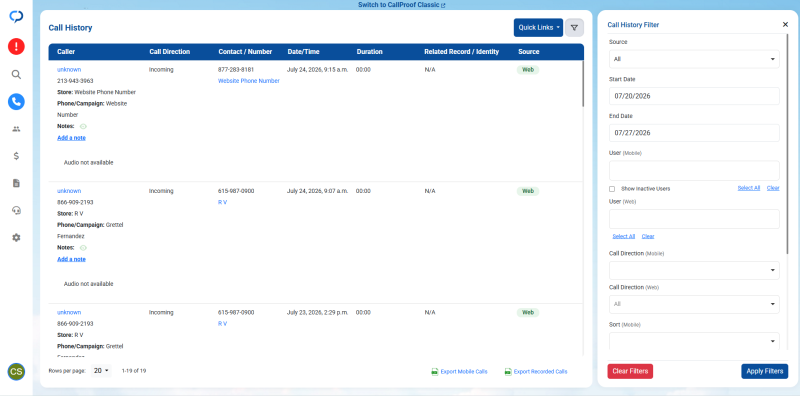The width and height of the screenshot is (800, 396).
Task: Open the dollar sign sales icon
Action: pos(16,156)
